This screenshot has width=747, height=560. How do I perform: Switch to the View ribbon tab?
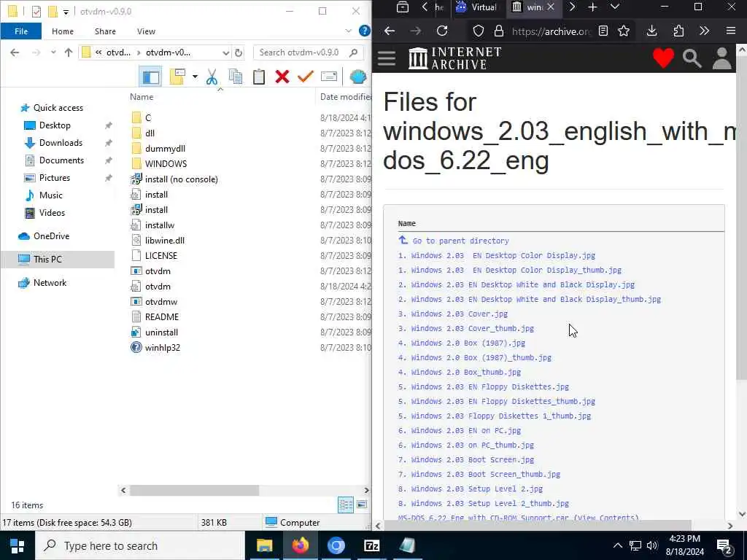pyautogui.click(x=146, y=31)
